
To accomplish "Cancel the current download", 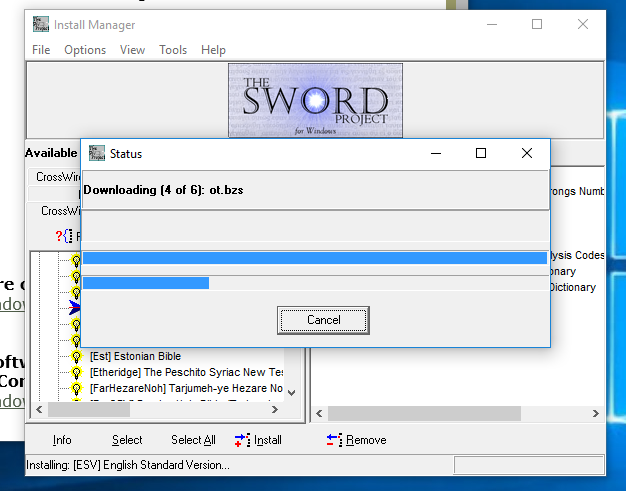I will pyautogui.click(x=323, y=320).
